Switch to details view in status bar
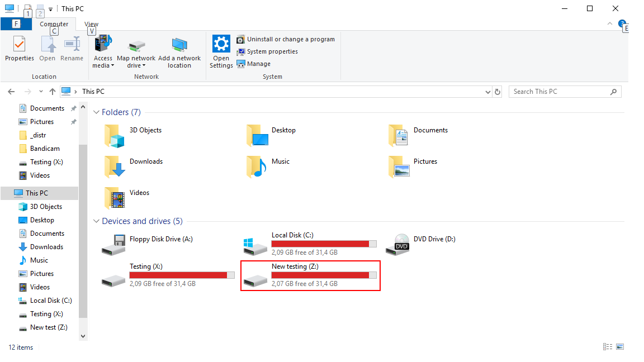The height and width of the screenshot is (362, 644). tap(608, 347)
